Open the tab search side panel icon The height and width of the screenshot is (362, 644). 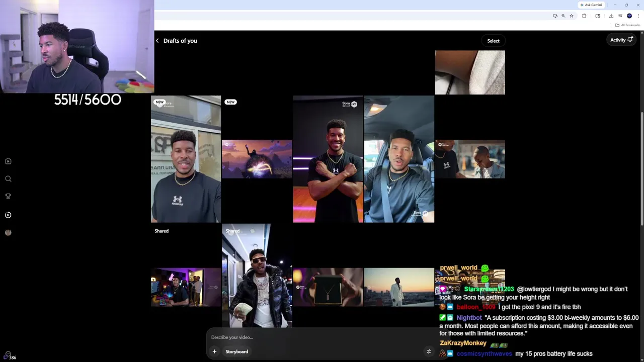tap(598, 16)
